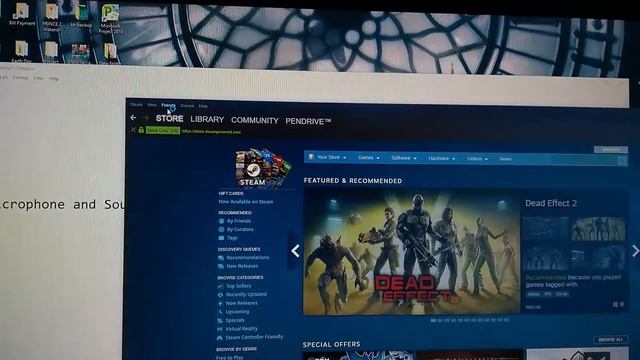Click the plus icon beside New Releases
Screen dimensions: 640x360
pyautogui.click(x=220, y=303)
